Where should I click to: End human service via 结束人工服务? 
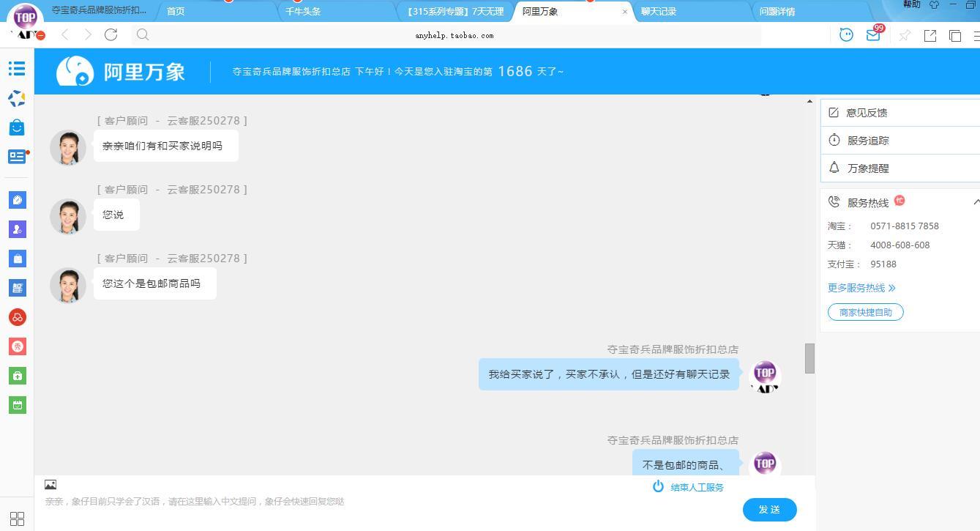688,487
